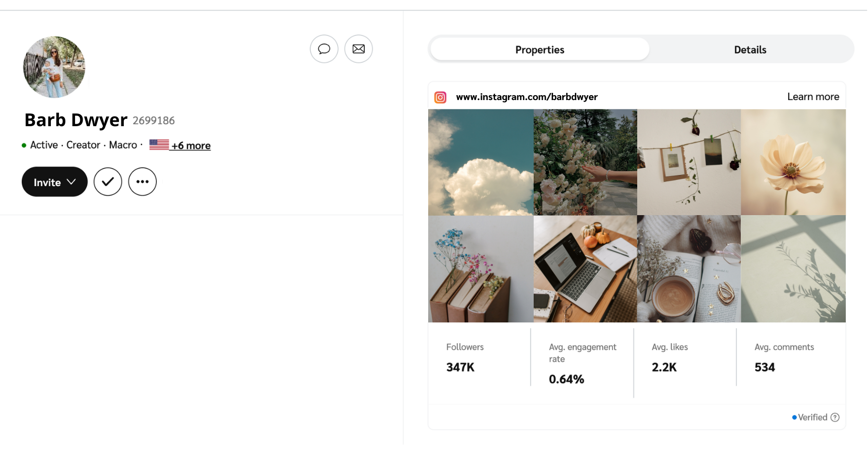Toggle the approval check on Barb Dwyer
This screenshot has width=868, height=452.
[107, 182]
